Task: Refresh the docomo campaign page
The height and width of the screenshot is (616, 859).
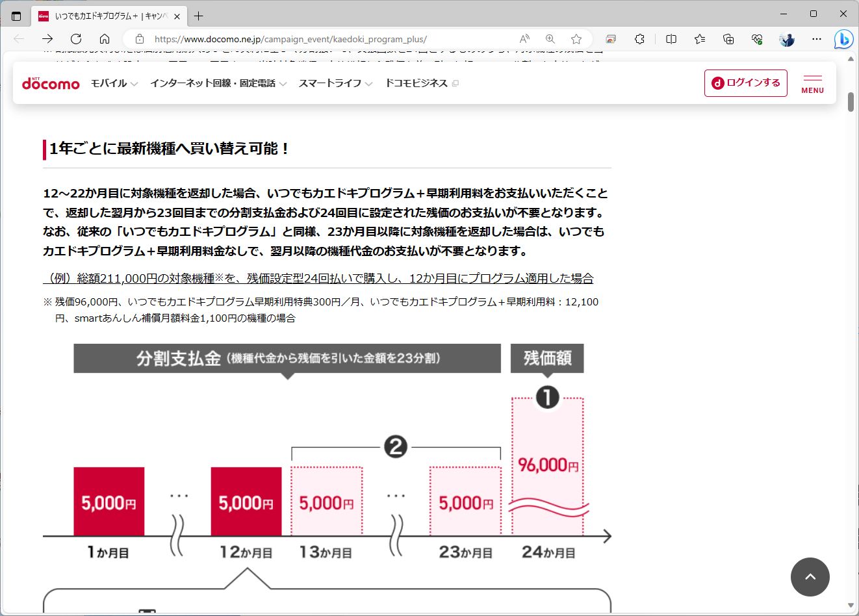Action: tap(76, 39)
